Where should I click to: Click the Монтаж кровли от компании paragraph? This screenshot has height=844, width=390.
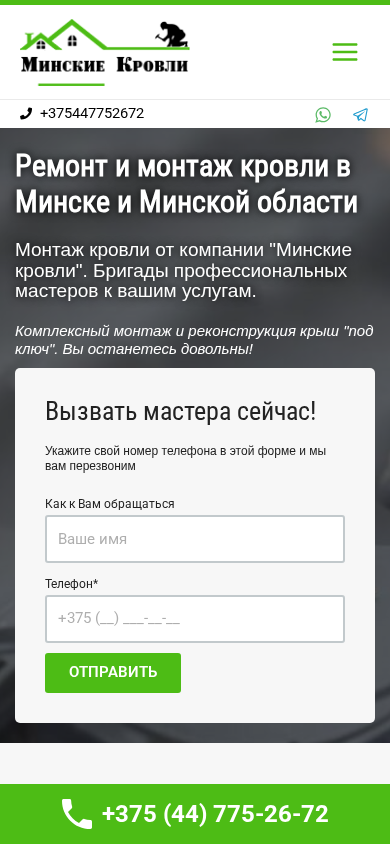183,271
